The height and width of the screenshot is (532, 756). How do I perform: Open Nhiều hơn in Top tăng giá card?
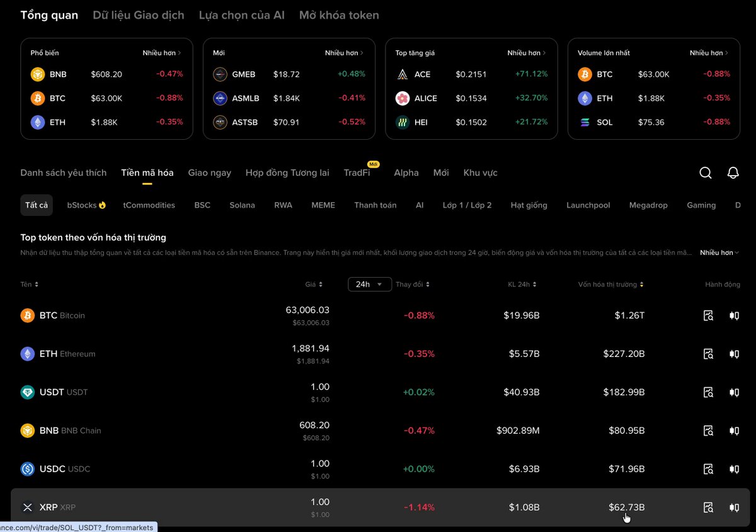[527, 53]
